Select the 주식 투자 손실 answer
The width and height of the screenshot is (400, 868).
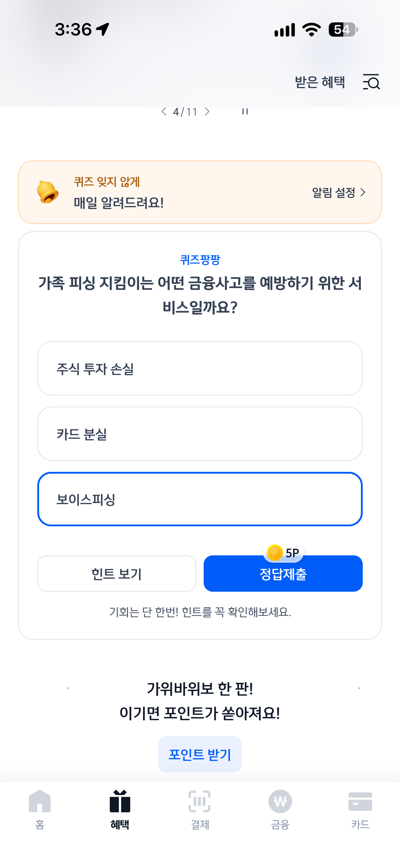click(200, 368)
